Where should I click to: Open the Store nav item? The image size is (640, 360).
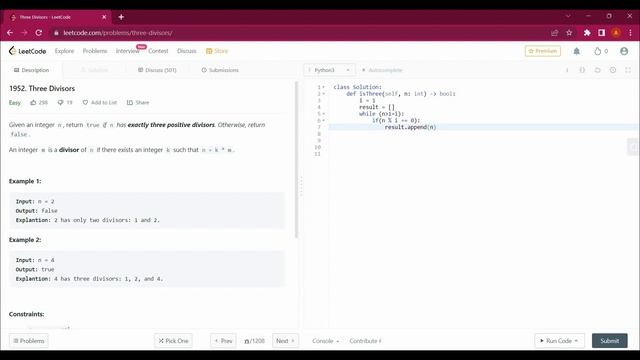[217, 51]
